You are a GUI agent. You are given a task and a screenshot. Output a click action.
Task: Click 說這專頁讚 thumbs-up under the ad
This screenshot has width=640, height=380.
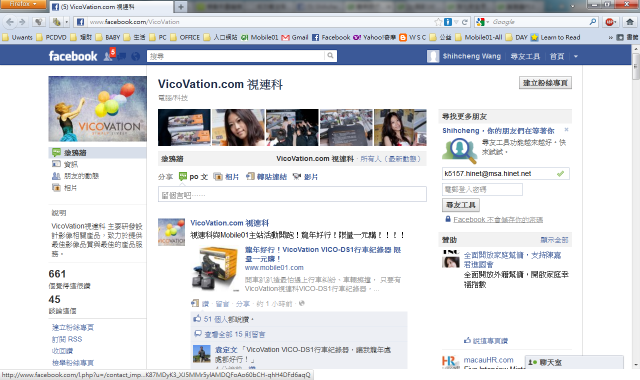486,340
